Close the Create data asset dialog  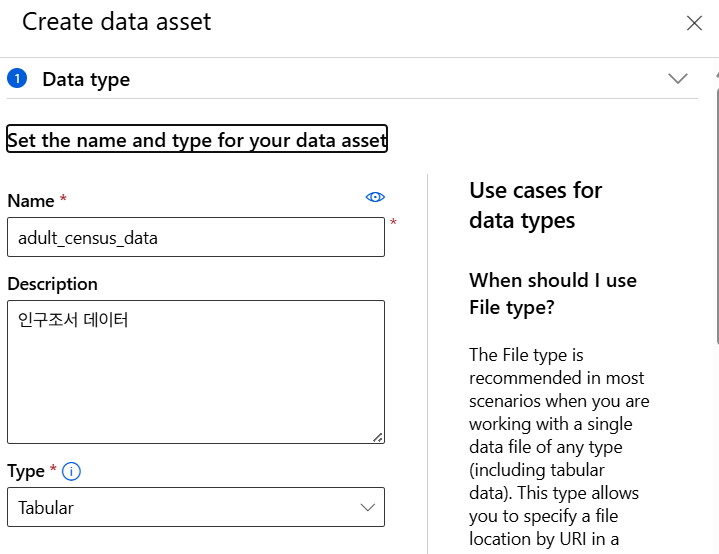pos(694,23)
